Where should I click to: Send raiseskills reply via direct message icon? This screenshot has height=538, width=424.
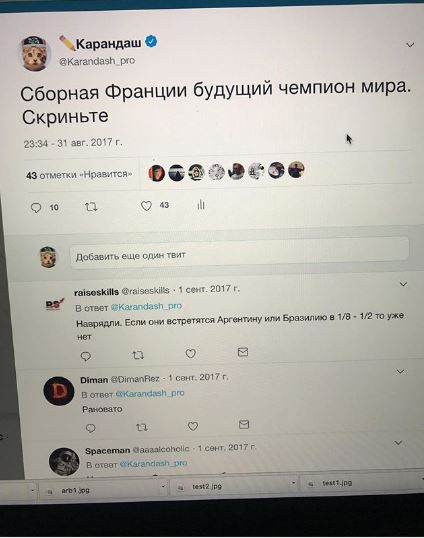(243, 352)
